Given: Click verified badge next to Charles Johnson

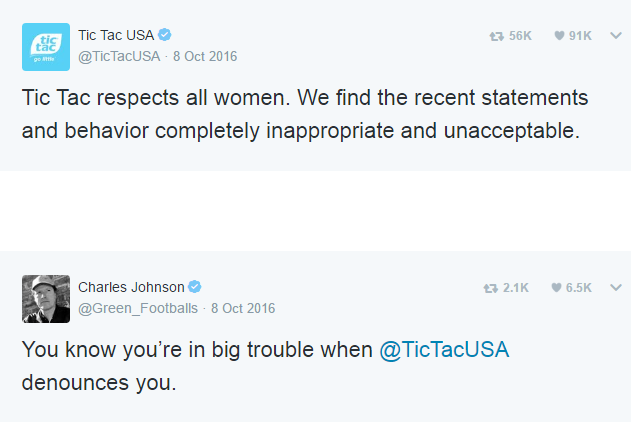Looking at the screenshot, I should coord(196,287).
